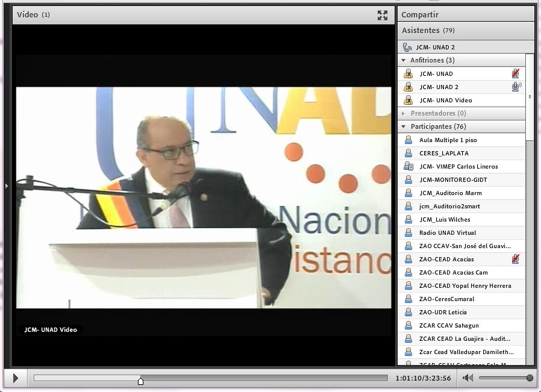Click the elapsed time readout 1:01:10/3:23:56
This screenshot has width=541, height=392.
(x=423, y=378)
